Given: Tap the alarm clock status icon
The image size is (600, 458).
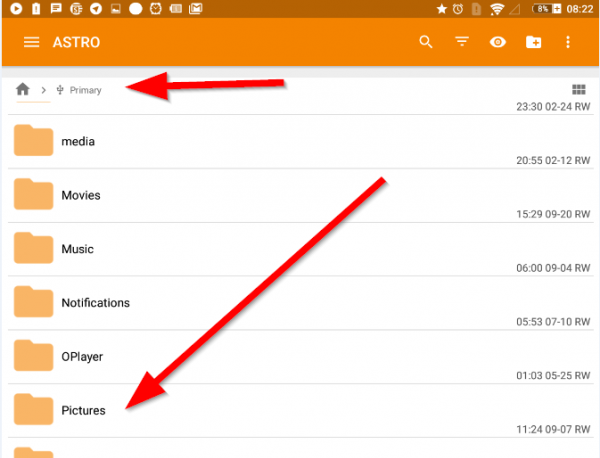Looking at the screenshot, I should click(x=458, y=9).
